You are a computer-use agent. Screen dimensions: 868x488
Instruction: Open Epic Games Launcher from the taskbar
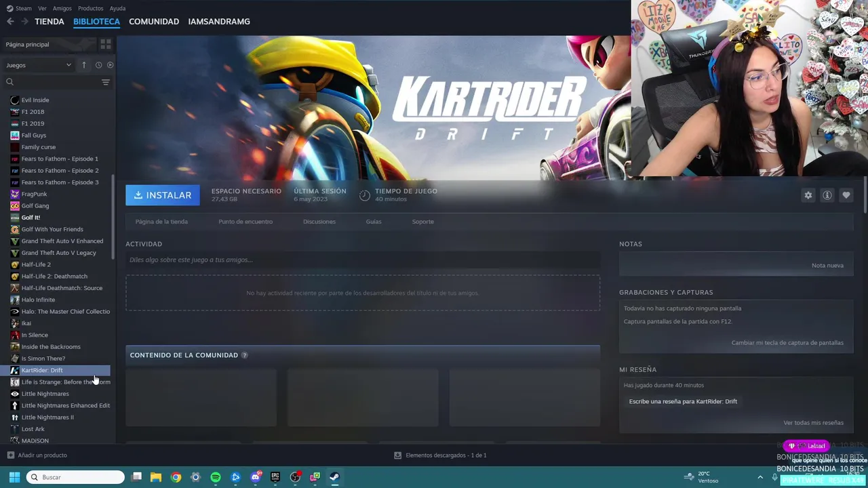point(275,477)
